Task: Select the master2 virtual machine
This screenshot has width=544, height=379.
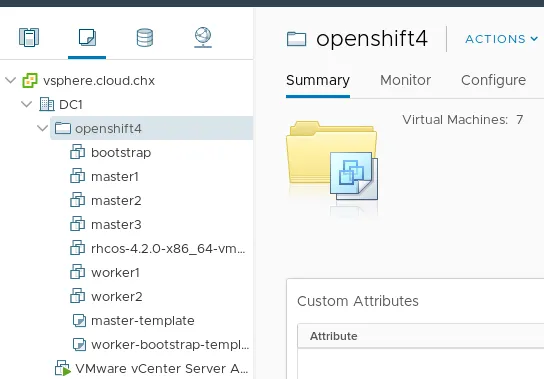Action: coord(116,201)
